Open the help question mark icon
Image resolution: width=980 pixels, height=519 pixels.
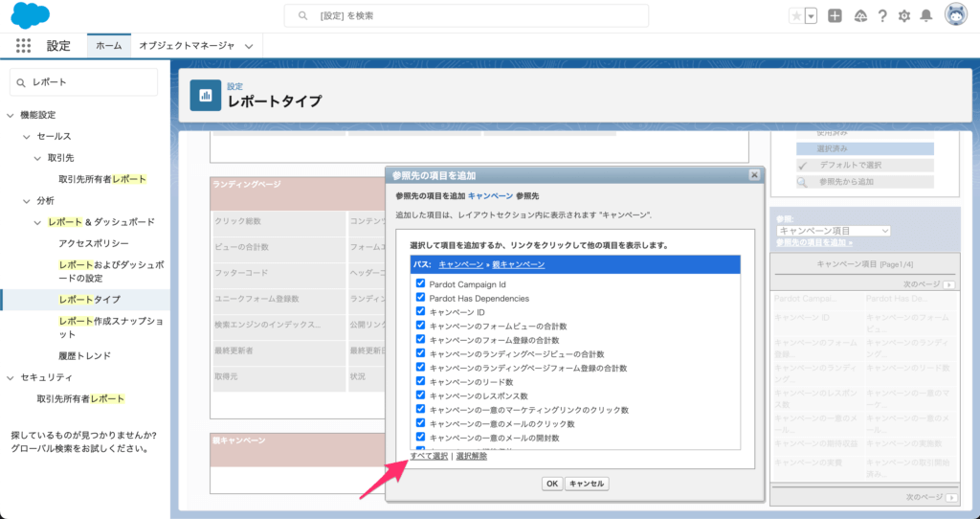pos(882,16)
